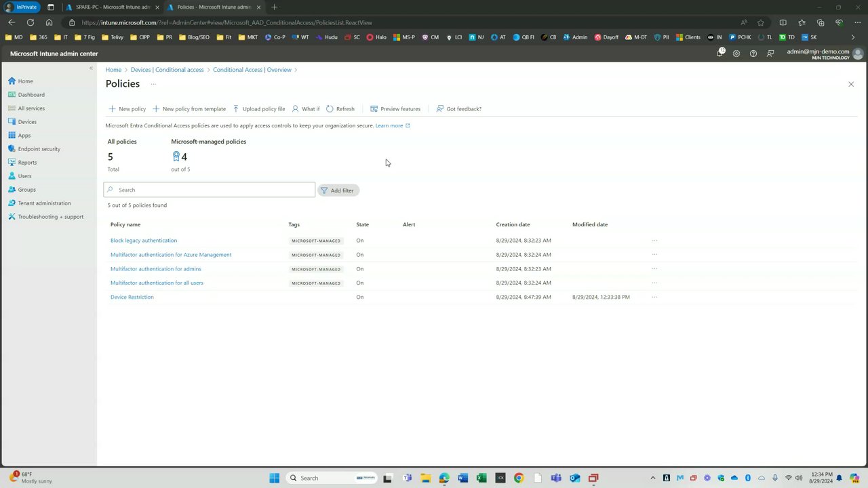Screen dimensions: 868x488
Task: Open Multifactor authentication for Azure Management
Action: coord(171,255)
